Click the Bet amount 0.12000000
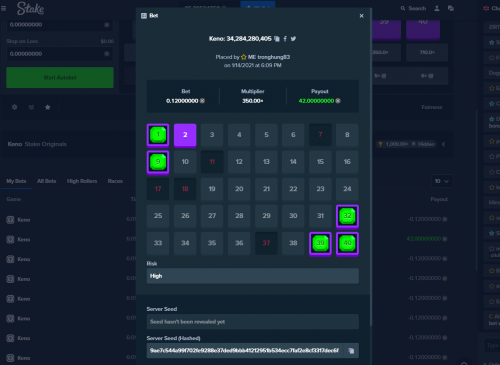Viewport: 500px width, 365px height. coord(182,101)
